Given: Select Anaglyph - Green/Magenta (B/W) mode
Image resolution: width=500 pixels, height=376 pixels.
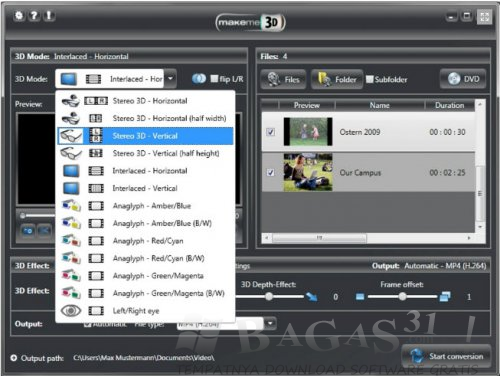Looking at the screenshot, I should click(x=146, y=293).
